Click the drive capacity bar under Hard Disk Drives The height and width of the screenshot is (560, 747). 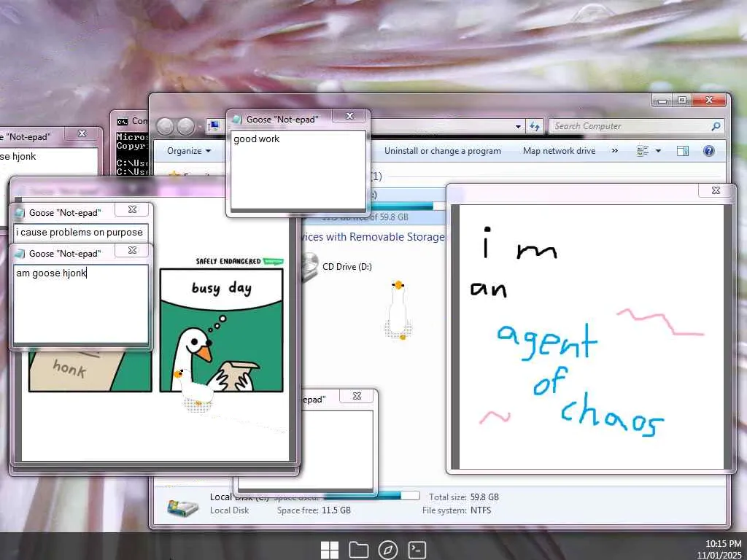pyautogui.click(x=407, y=206)
